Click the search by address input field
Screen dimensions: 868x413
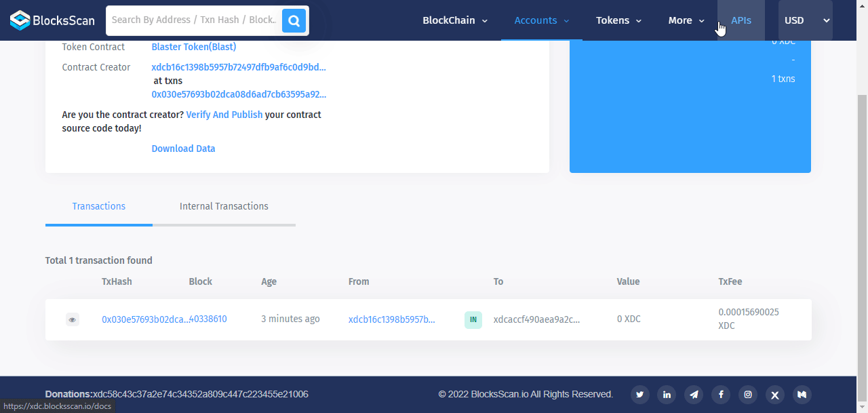195,20
